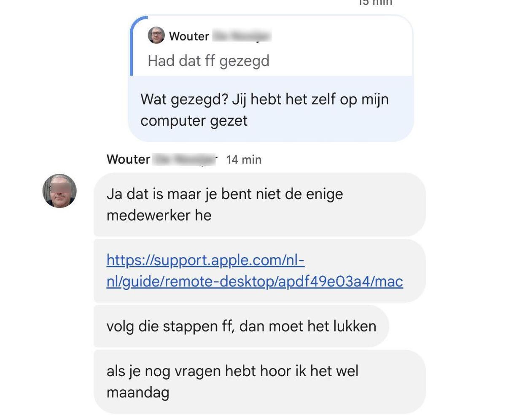Click sender name Wouter above the messages
506x420 pixels.
(128, 159)
